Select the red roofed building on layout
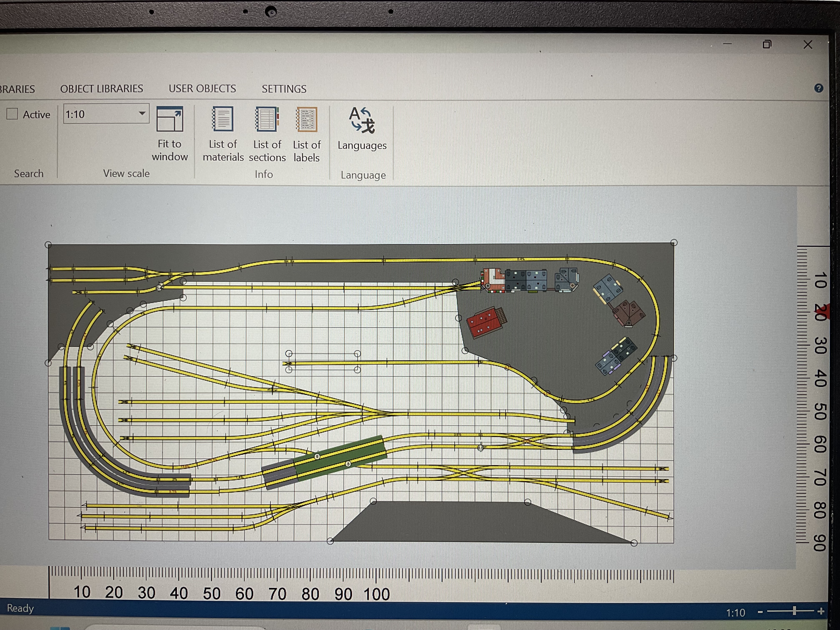The height and width of the screenshot is (630, 840). click(x=486, y=322)
